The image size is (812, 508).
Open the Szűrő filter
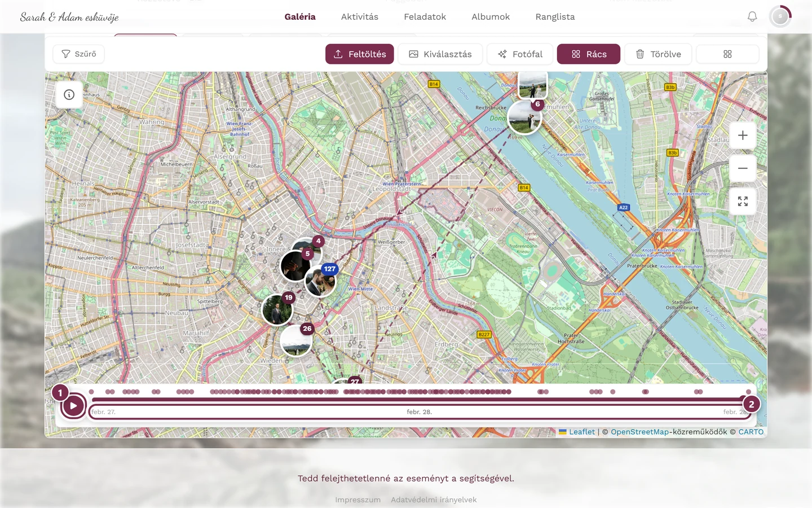tap(78, 54)
